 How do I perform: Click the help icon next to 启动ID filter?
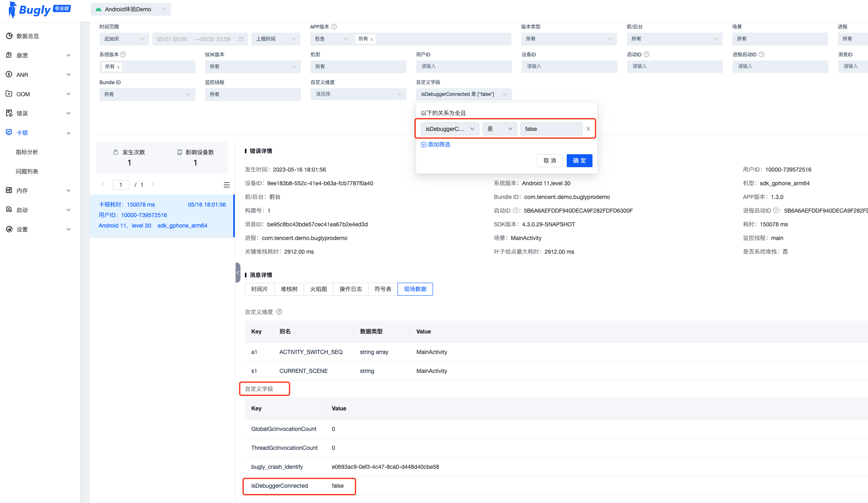(646, 54)
